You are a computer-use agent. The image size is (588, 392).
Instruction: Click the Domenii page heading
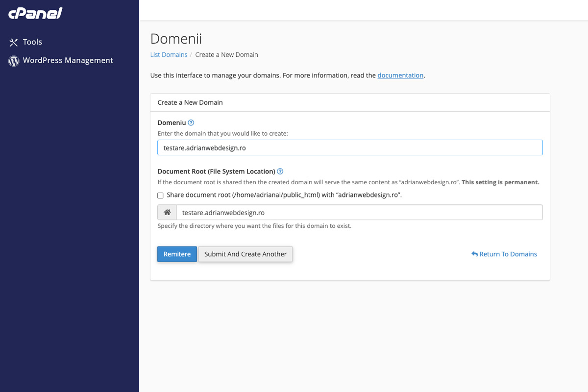tap(176, 39)
